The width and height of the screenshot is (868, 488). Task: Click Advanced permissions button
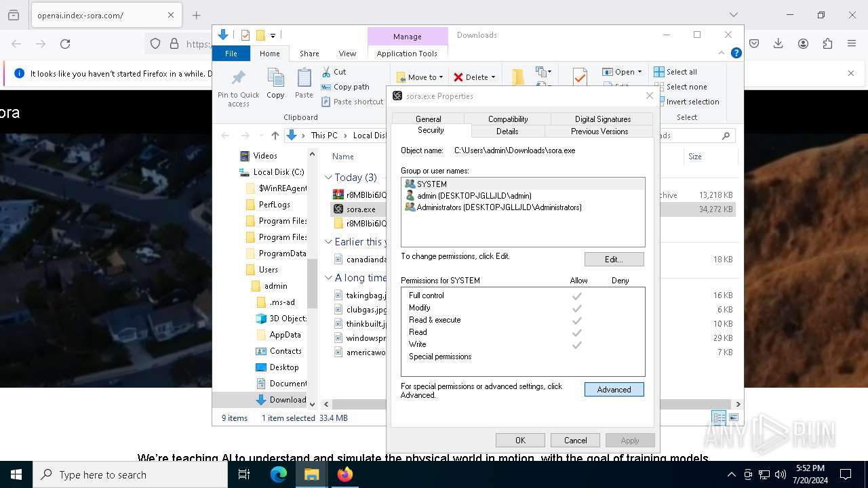click(x=614, y=390)
